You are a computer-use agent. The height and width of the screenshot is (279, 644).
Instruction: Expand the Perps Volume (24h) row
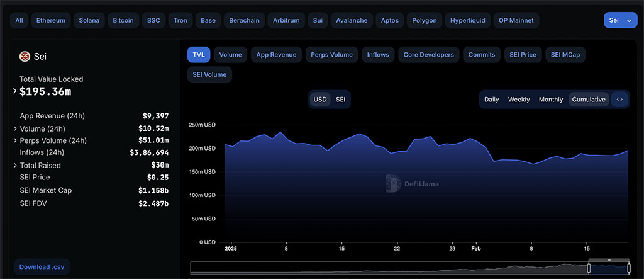[x=15, y=140]
